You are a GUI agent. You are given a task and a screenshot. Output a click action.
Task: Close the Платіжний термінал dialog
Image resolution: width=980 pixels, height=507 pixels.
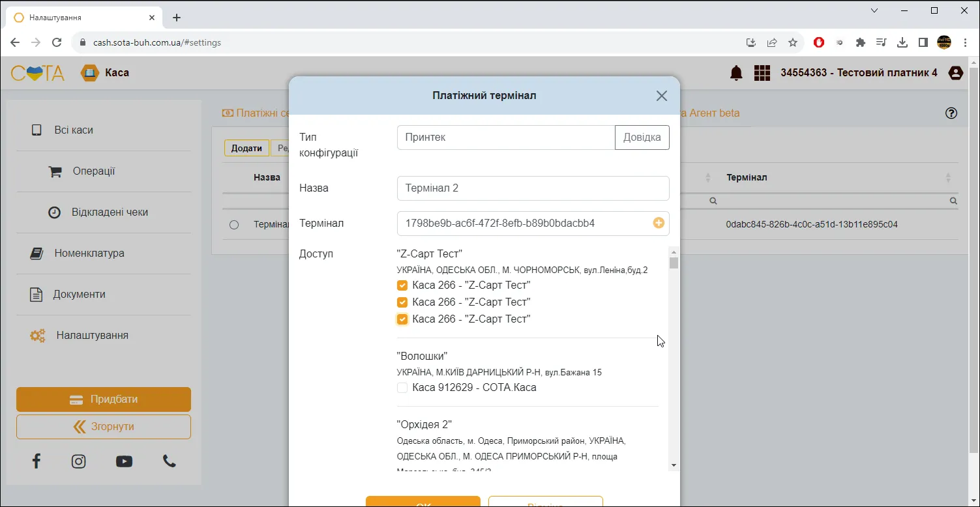661,96
